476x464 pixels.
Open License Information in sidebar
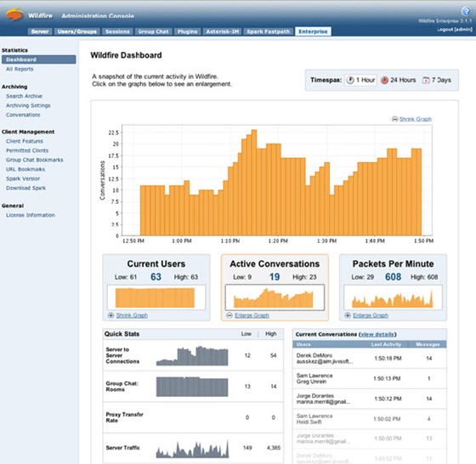coord(31,215)
